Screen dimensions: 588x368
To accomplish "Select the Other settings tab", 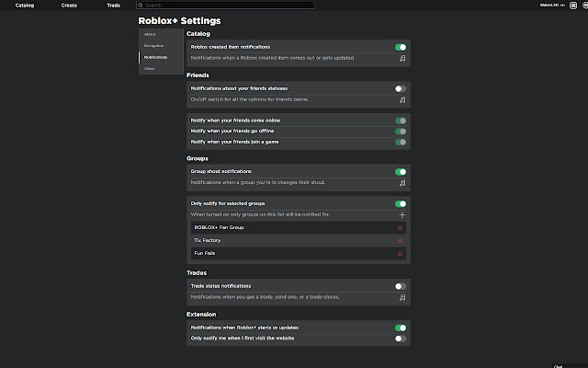I will 149,68.
